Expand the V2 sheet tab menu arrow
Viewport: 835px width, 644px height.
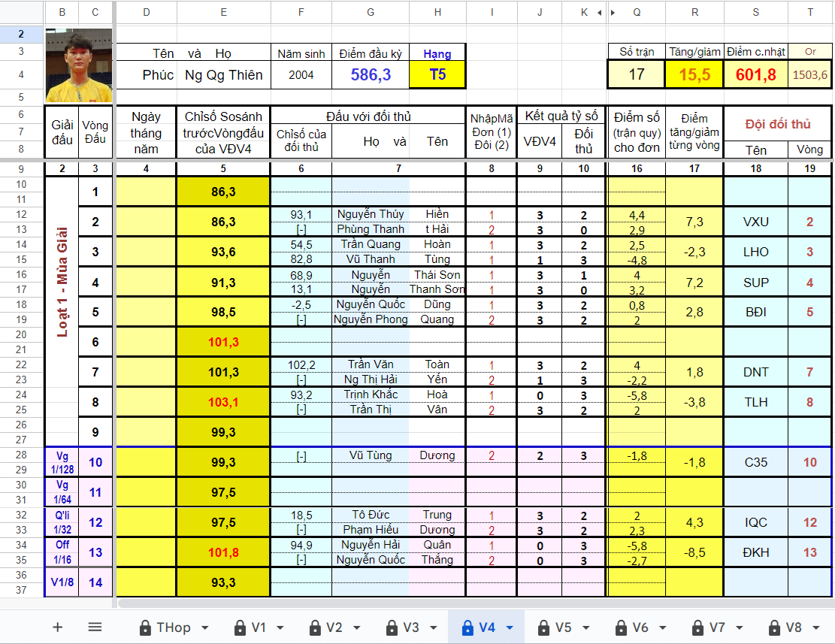tap(356, 627)
